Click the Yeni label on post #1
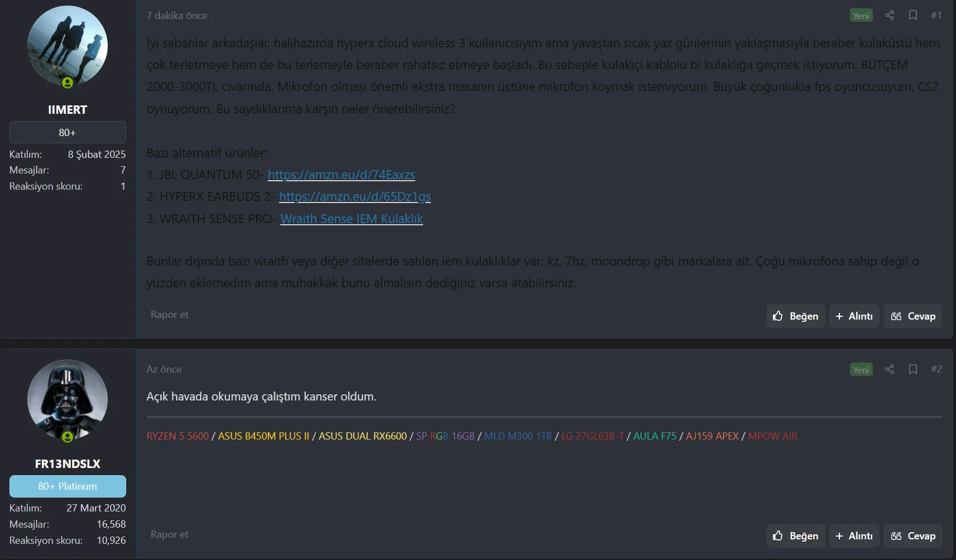 [861, 16]
